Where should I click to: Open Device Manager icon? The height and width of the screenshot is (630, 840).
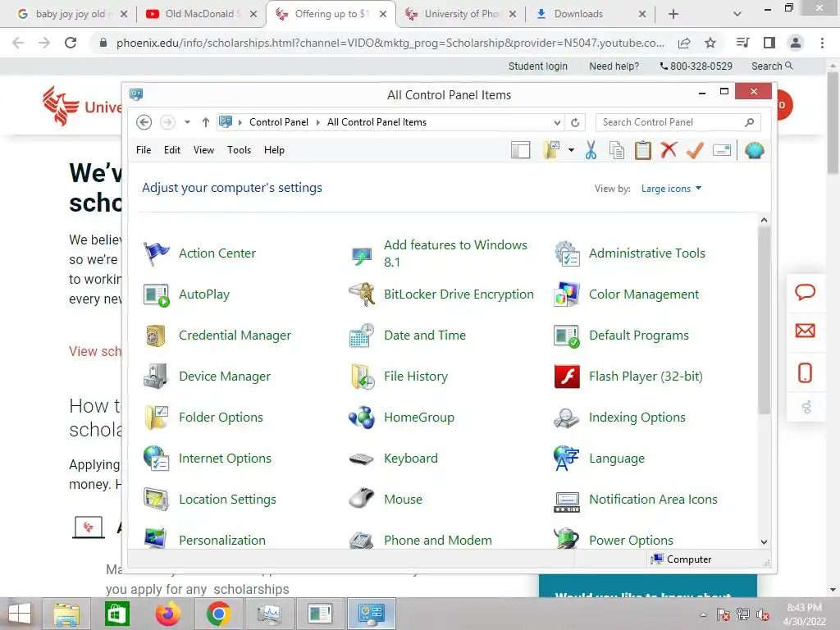point(157,377)
